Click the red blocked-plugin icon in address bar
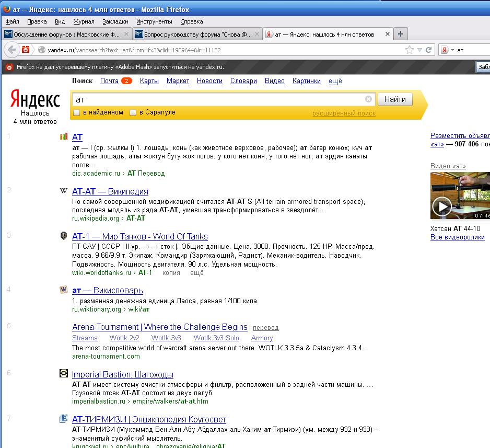This screenshot has height=448, width=490. pos(26,50)
